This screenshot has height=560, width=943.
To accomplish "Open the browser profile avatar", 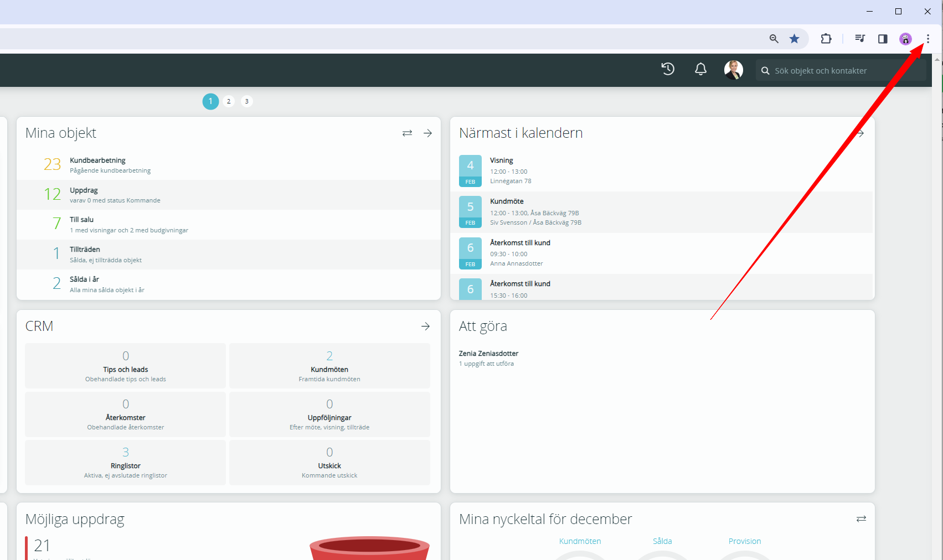I will [x=905, y=39].
